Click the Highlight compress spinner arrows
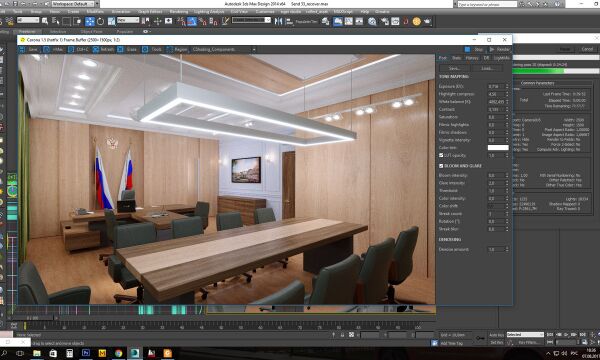Viewport: 600px width, 360px height. (x=507, y=94)
